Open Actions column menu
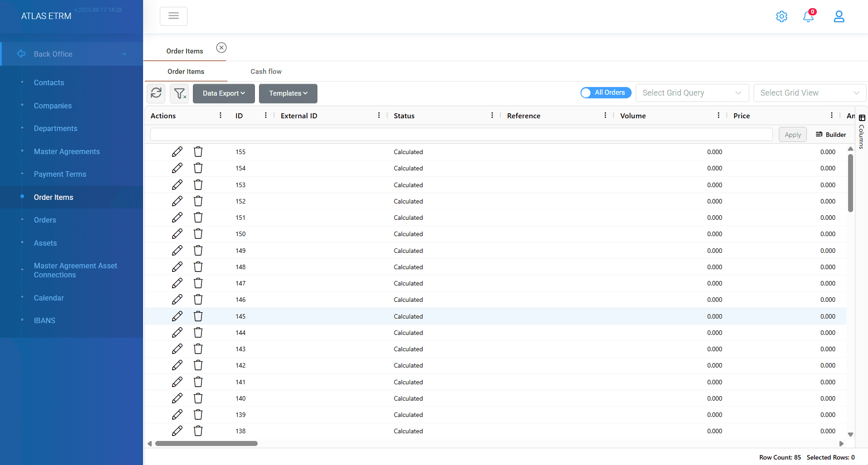 pos(221,116)
